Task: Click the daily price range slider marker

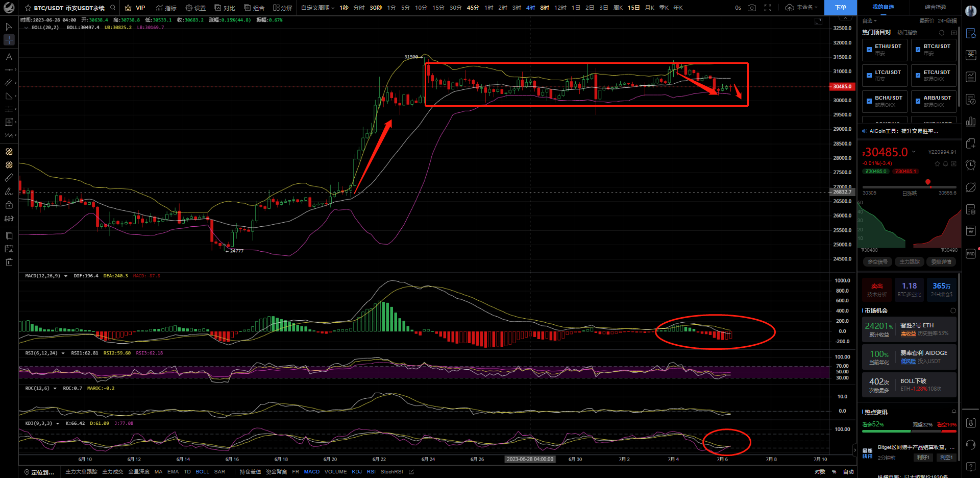Action: [x=927, y=182]
